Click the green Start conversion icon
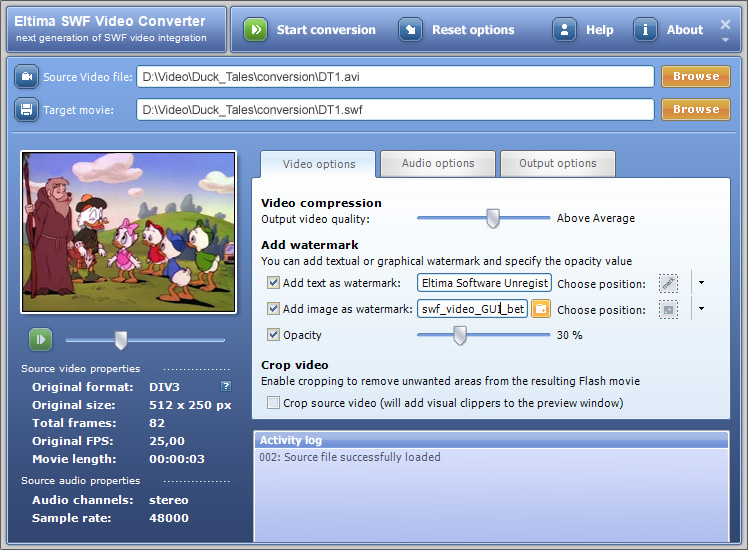This screenshot has width=748, height=550. [x=255, y=30]
